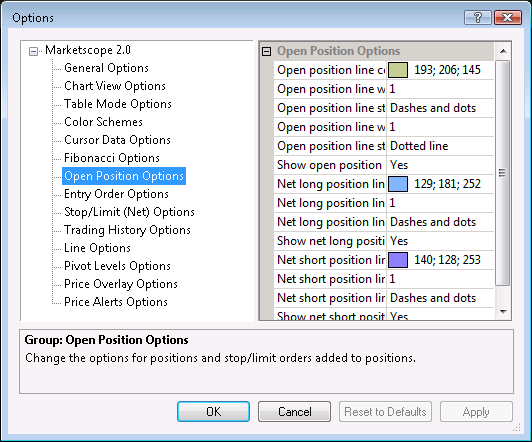Pick the net long position line color swatch
This screenshot has width=532, height=442.
[398, 184]
